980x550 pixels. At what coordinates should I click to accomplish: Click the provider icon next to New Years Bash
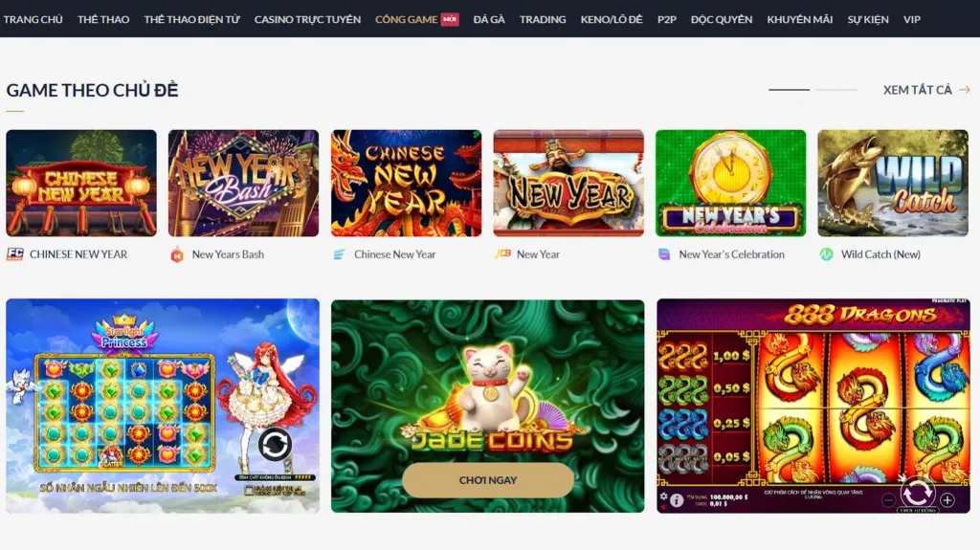pyautogui.click(x=177, y=254)
